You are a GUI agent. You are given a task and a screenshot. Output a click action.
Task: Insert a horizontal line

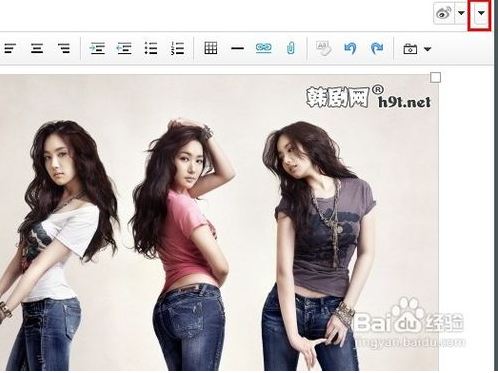(237, 49)
